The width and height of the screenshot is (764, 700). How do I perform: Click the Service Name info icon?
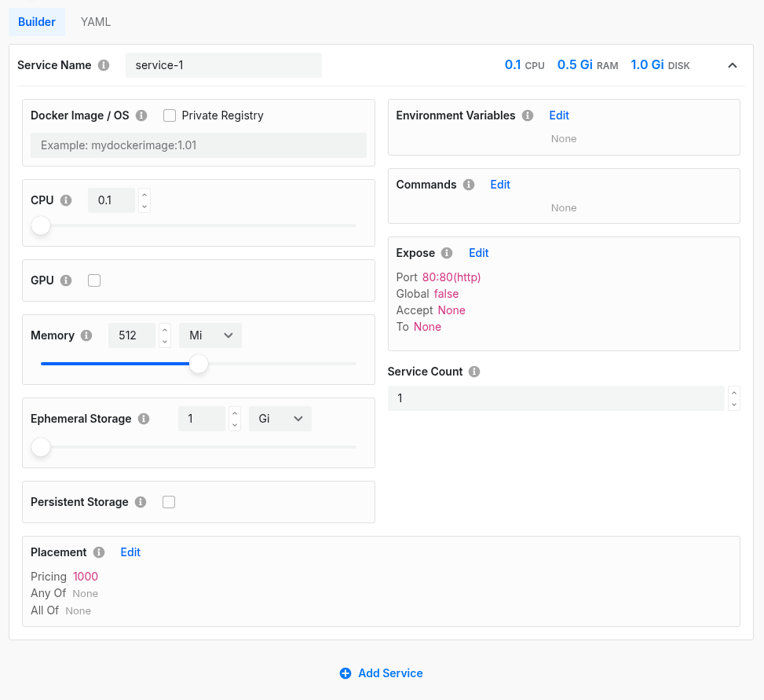pos(103,65)
